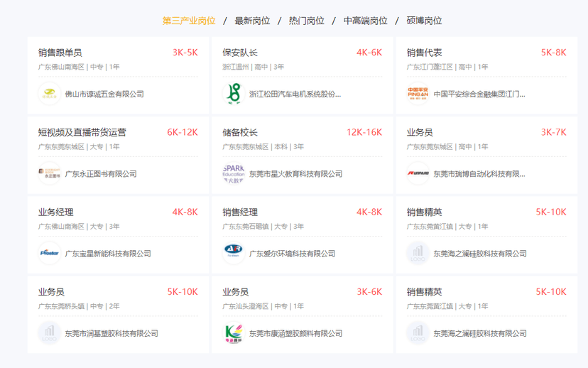Image resolution: width=588 pixels, height=368 pixels.
Task: Click the 广东永正图书 company logo
Action: [49, 173]
